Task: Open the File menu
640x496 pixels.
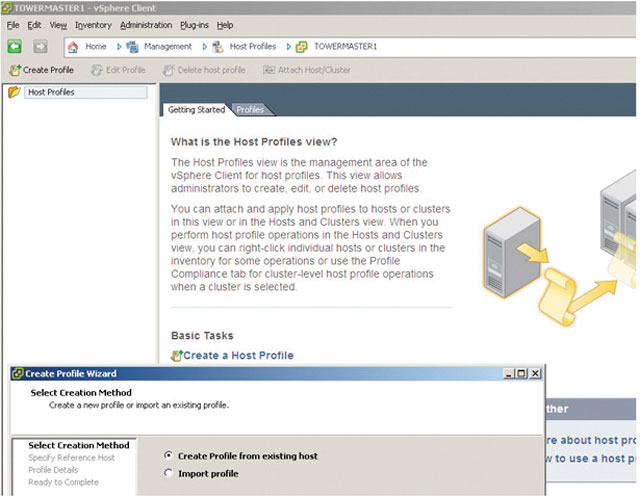Action: pyautogui.click(x=13, y=25)
